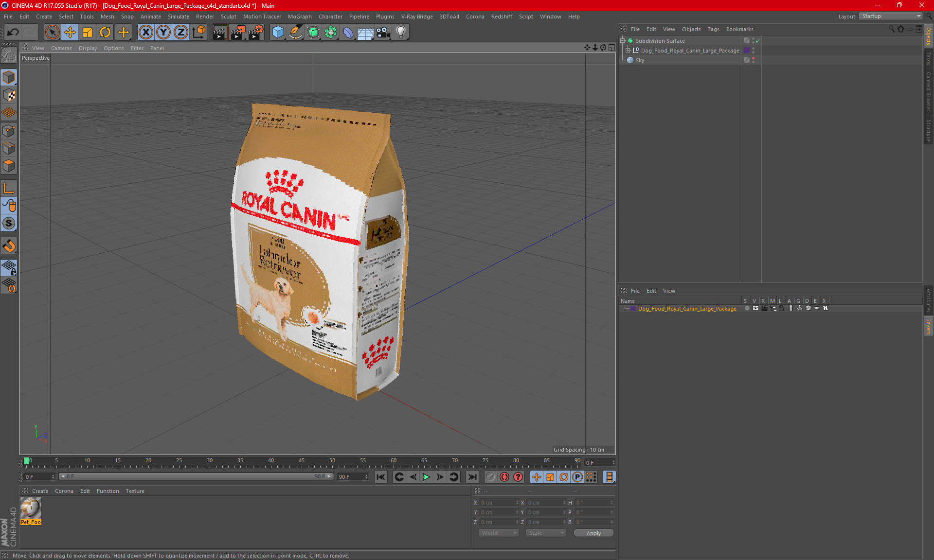Click the Object Manager search icon

click(892, 29)
